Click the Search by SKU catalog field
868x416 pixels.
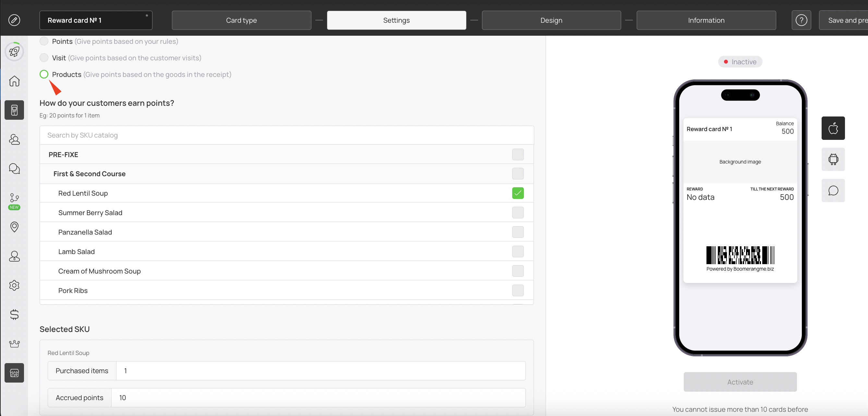pos(286,135)
